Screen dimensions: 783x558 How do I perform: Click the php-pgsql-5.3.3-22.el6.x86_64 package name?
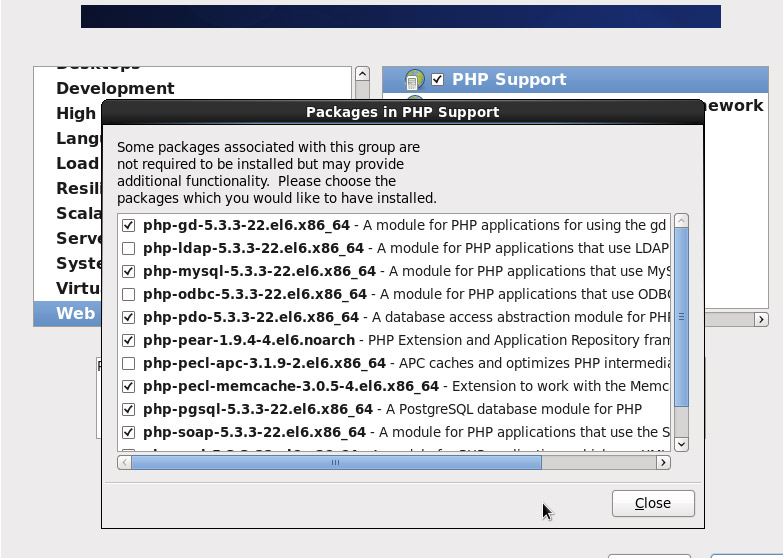pos(258,409)
